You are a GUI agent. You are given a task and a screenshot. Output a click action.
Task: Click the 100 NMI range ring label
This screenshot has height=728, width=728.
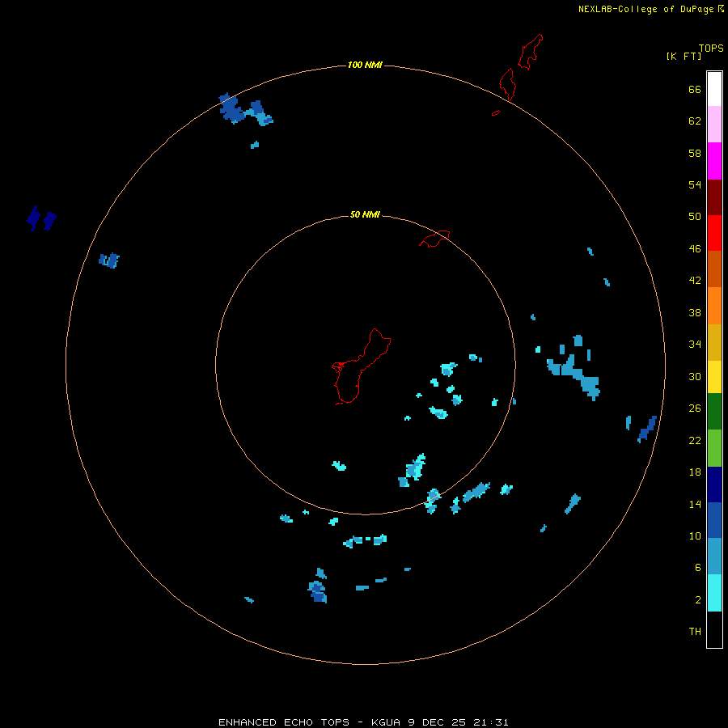pos(365,65)
